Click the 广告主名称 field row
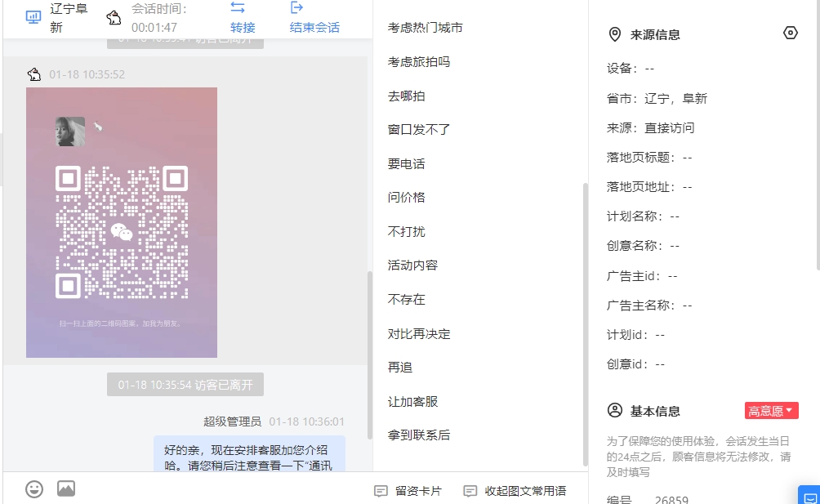This screenshot has width=820, height=504. pyautogui.click(x=649, y=306)
